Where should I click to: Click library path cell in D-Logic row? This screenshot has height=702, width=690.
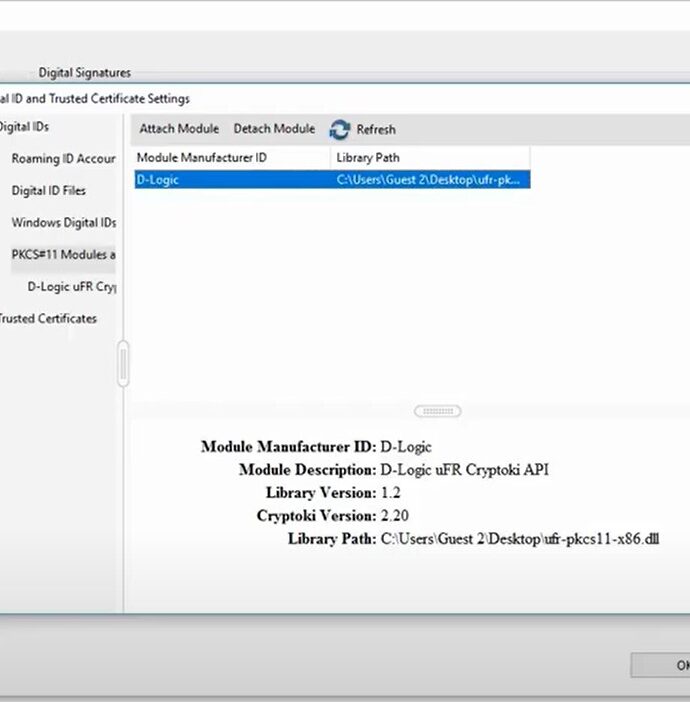pyautogui.click(x=428, y=180)
